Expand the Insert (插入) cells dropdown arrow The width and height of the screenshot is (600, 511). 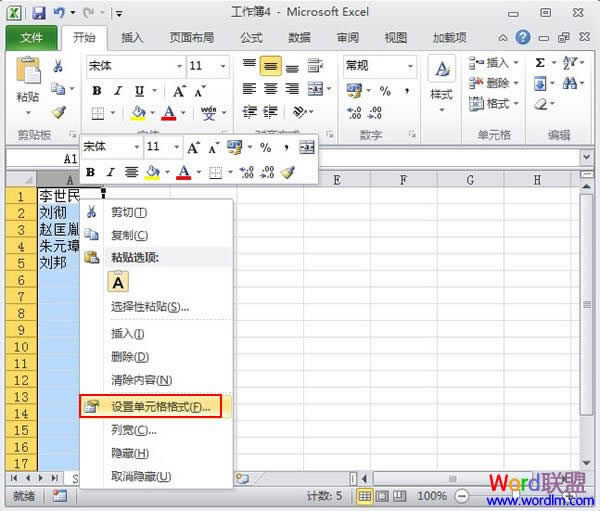click(x=516, y=62)
